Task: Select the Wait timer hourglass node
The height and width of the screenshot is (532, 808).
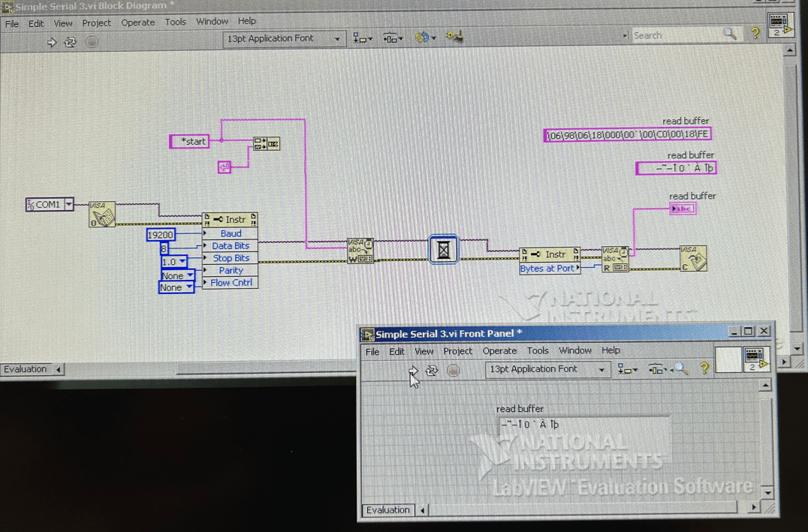Action: pyautogui.click(x=443, y=250)
